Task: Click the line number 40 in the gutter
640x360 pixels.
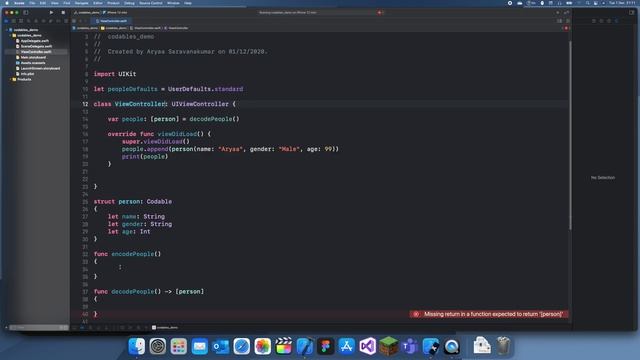Action: (85, 314)
